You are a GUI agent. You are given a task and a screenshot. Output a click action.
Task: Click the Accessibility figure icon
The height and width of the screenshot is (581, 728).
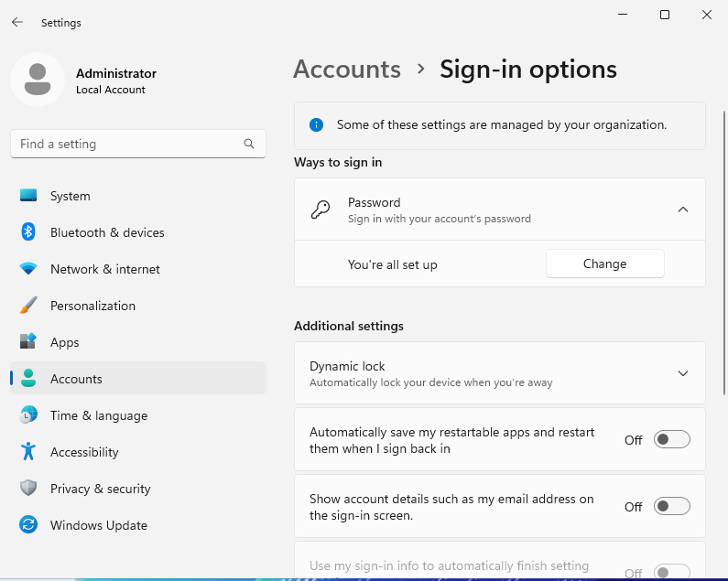28,452
